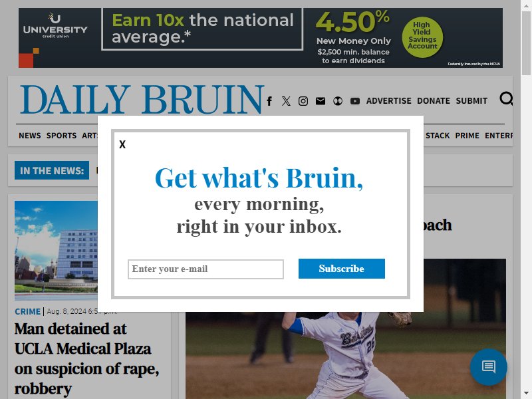
Task: Open the Sports section menu item
Action: click(61, 136)
